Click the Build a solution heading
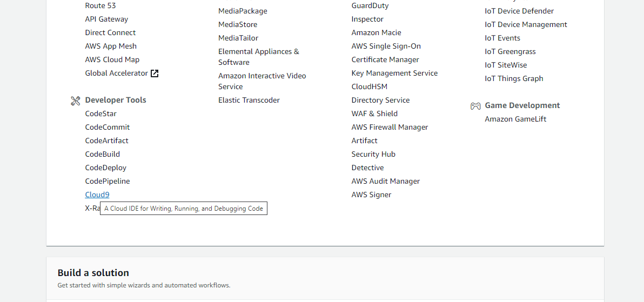Screen dimensions: 644x302 (93, 273)
